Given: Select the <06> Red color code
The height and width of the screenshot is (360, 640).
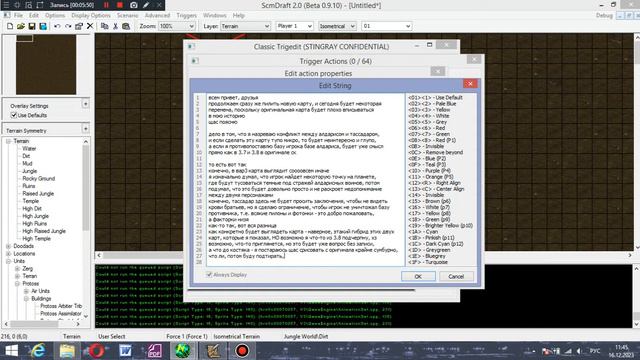Looking at the screenshot, I should [x=427, y=128].
